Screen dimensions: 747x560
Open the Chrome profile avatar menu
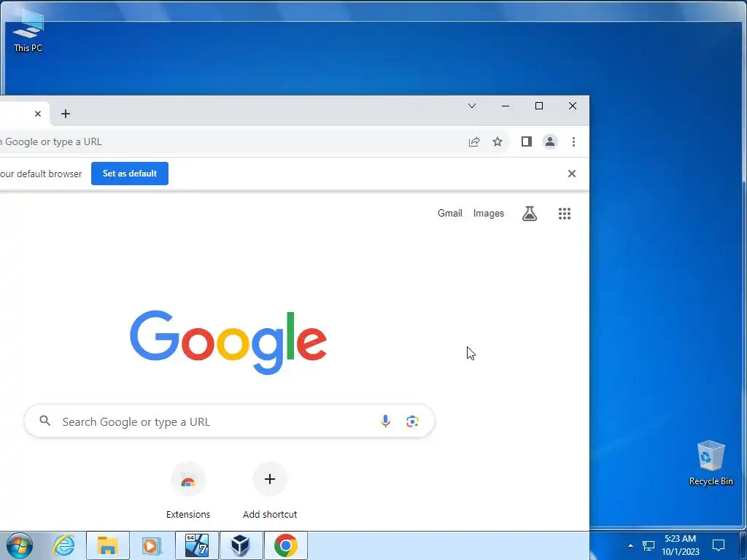pyautogui.click(x=550, y=141)
